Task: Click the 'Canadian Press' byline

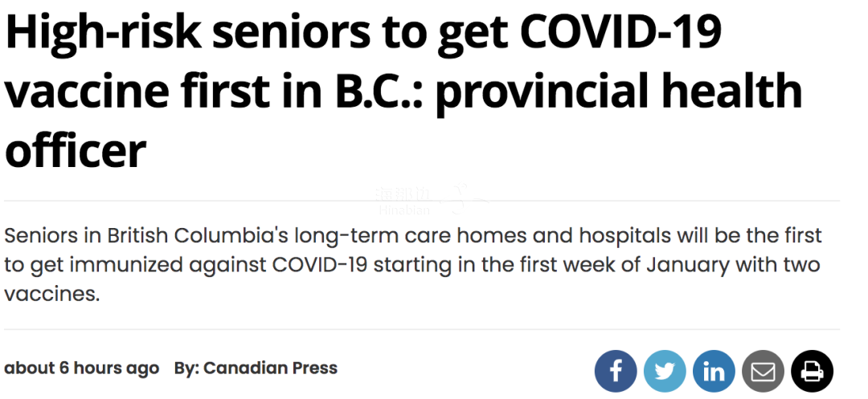Action: point(270,368)
